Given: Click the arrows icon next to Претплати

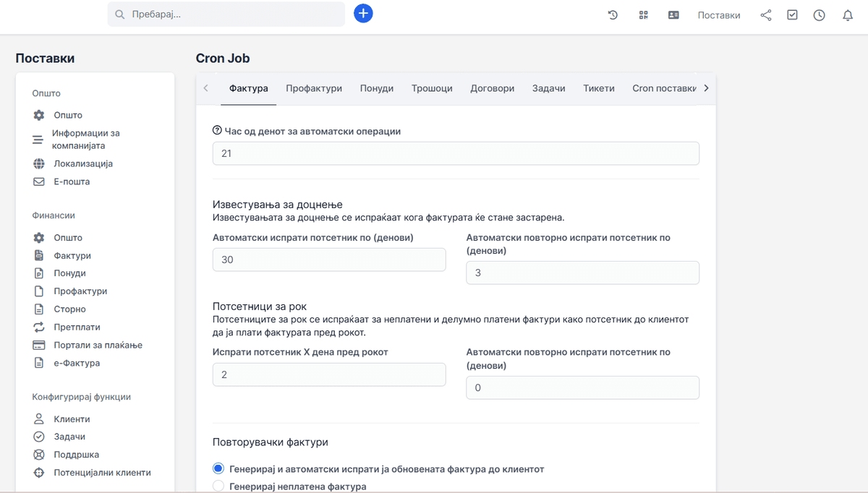Looking at the screenshot, I should tap(39, 327).
